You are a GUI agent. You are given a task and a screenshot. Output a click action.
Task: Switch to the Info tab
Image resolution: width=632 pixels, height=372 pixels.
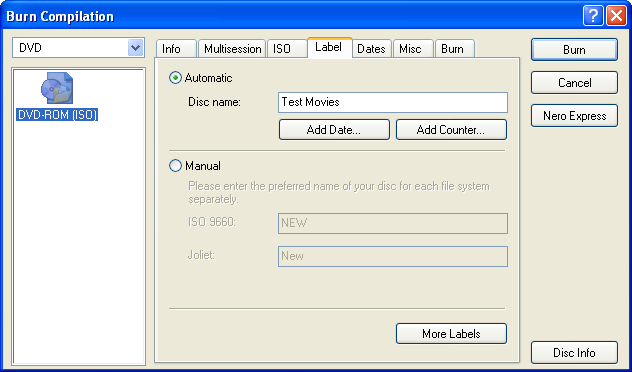[176, 49]
